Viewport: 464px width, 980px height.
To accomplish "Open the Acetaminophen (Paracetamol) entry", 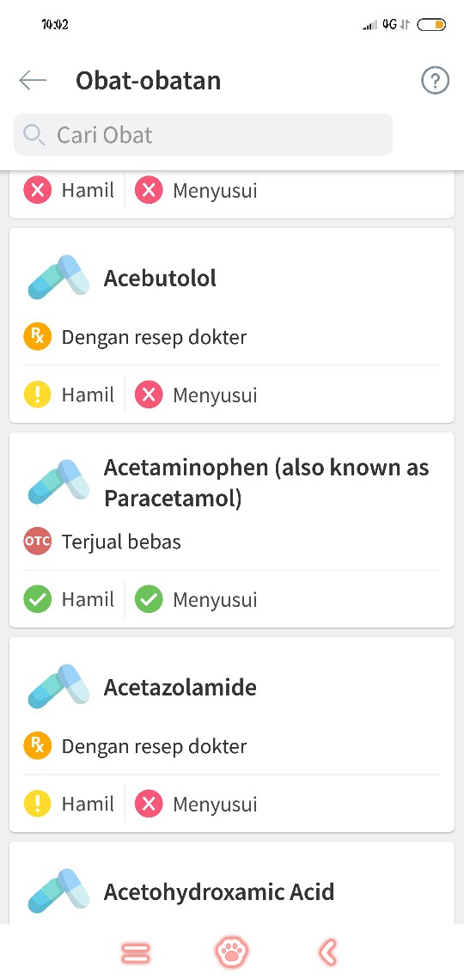I will click(232, 530).
